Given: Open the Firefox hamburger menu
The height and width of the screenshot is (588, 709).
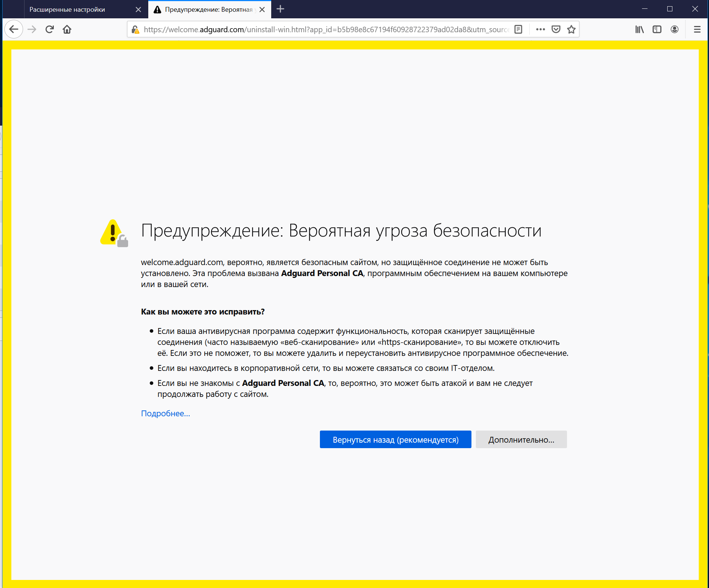Looking at the screenshot, I should 697,29.
